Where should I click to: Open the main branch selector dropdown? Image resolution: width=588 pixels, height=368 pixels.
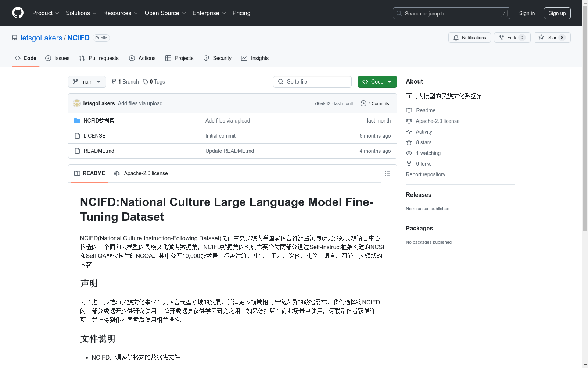87,82
